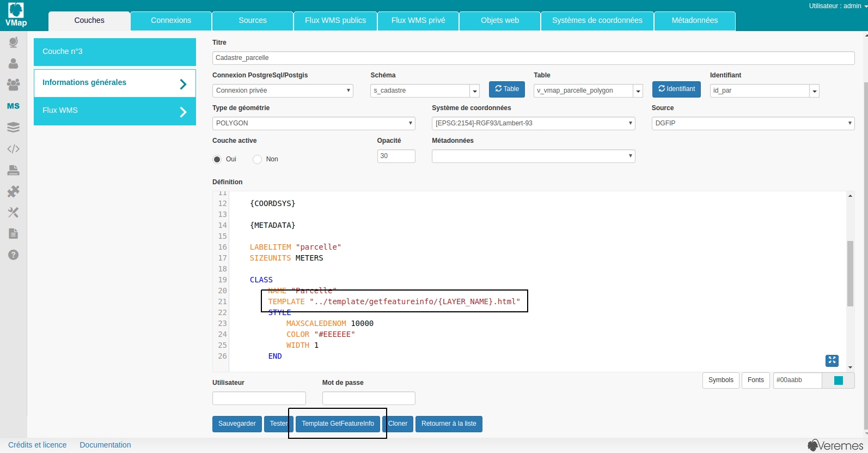This screenshot has width=868, height=453.
Task: Select the Oui radio for Couche active
Action: coord(217,159)
